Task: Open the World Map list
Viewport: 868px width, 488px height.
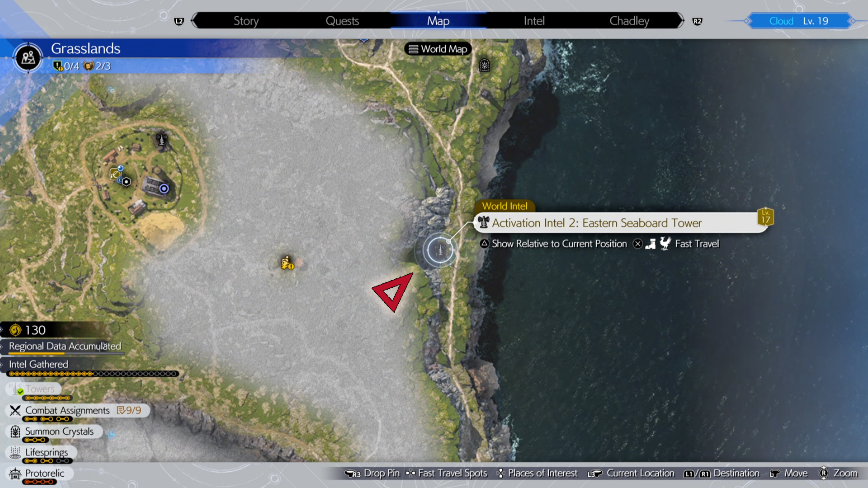Action: coord(438,49)
